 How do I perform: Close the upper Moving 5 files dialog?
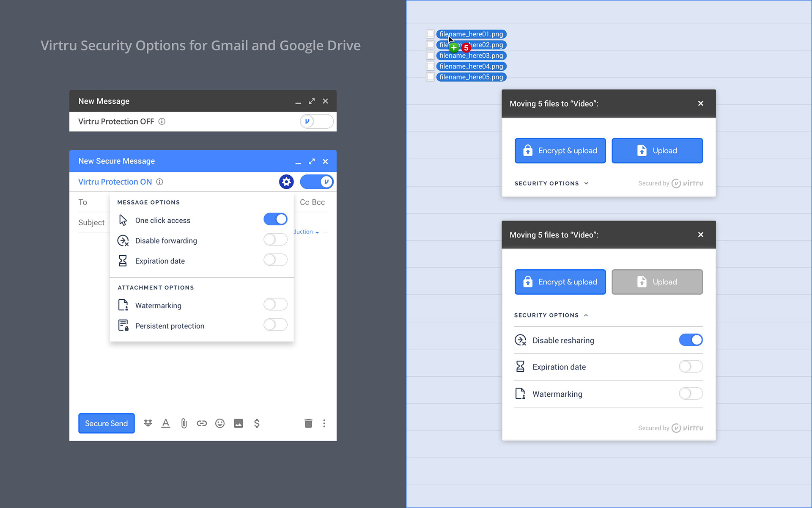click(701, 103)
